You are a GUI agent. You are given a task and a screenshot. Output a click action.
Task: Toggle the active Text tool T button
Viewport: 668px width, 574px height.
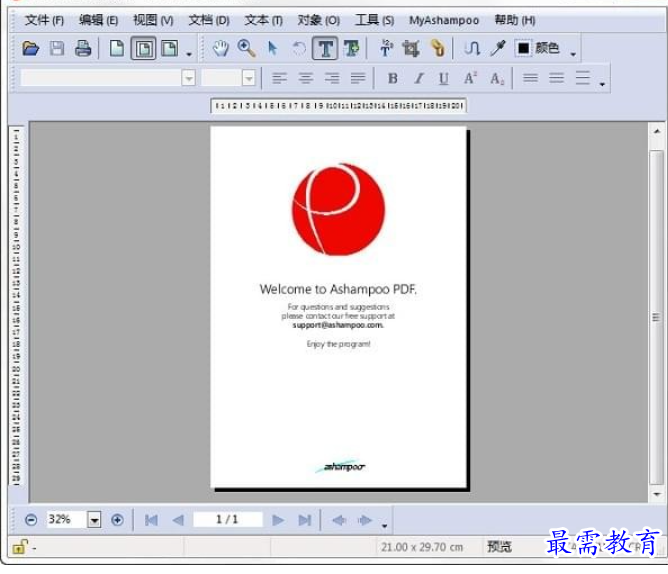(325, 49)
